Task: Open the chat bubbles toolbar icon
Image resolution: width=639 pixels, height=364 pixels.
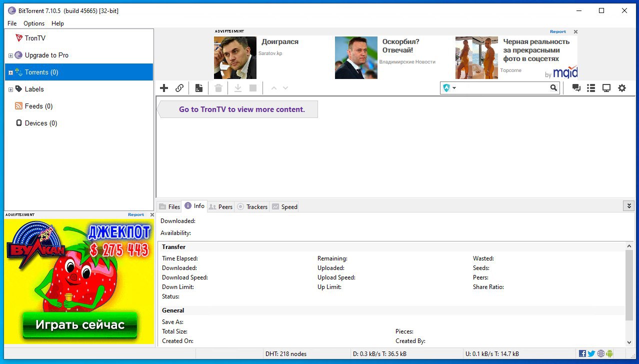Action: click(576, 88)
